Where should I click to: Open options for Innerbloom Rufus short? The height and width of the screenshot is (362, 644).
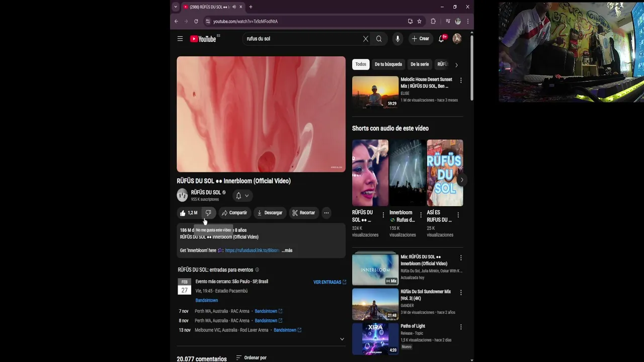pos(421,215)
